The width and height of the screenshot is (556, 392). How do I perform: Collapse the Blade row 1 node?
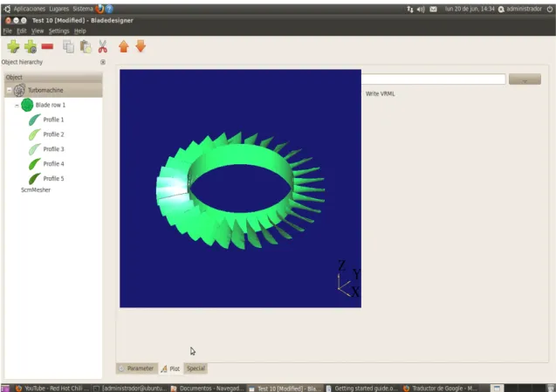(17, 106)
